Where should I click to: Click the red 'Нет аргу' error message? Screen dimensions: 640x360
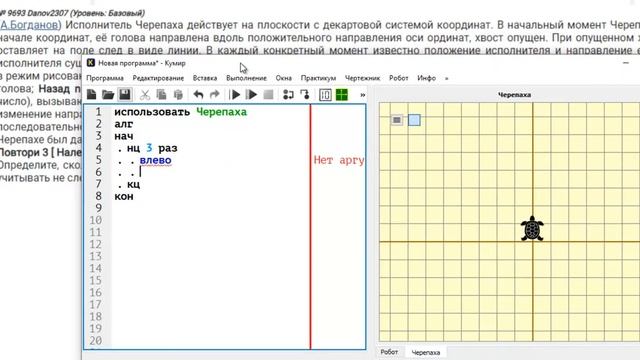[x=339, y=160]
